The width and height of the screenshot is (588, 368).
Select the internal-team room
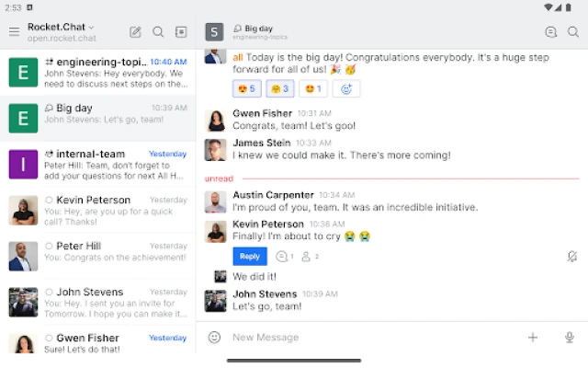(98, 164)
